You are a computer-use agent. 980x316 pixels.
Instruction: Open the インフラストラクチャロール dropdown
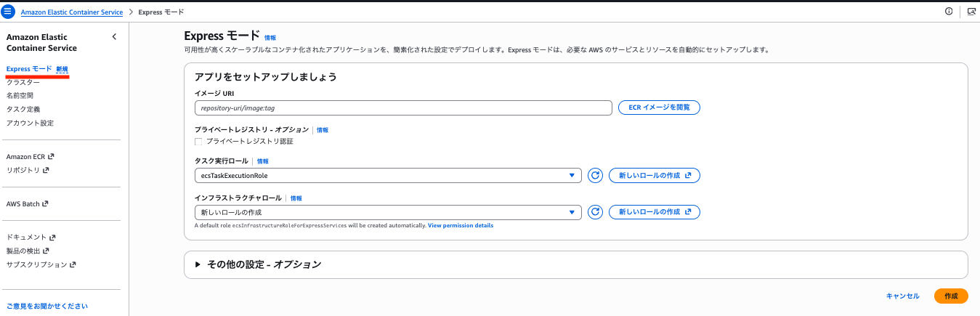[x=388, y=212]
